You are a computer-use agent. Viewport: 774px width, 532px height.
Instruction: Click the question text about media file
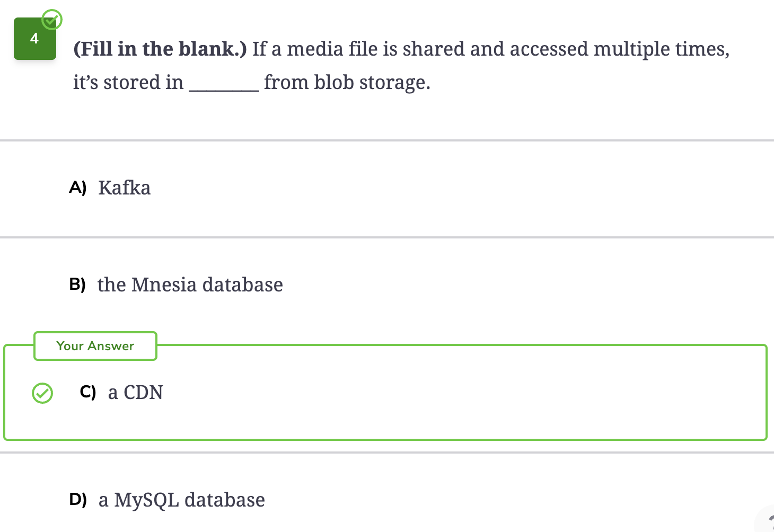(x=401, y=66)
